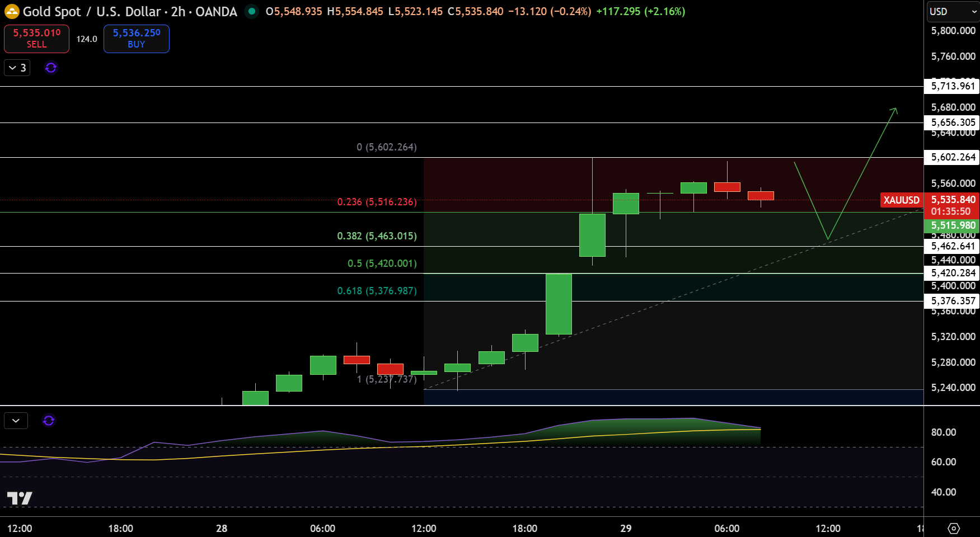980x537 pixels.
Task: Collapse the 3 indicators legend
Action: click(17, 68)
